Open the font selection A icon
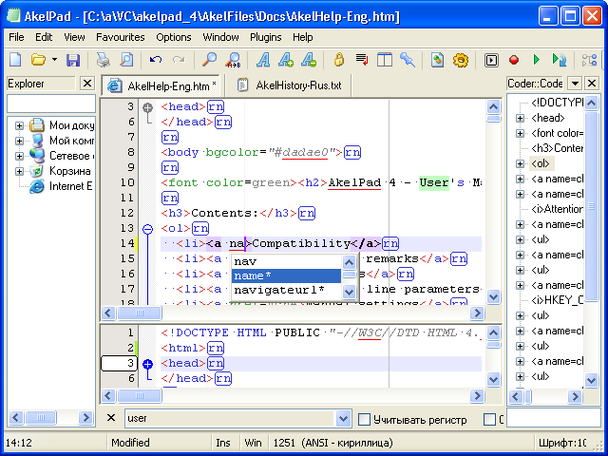608x456 pixels. [x=263, y=60]
